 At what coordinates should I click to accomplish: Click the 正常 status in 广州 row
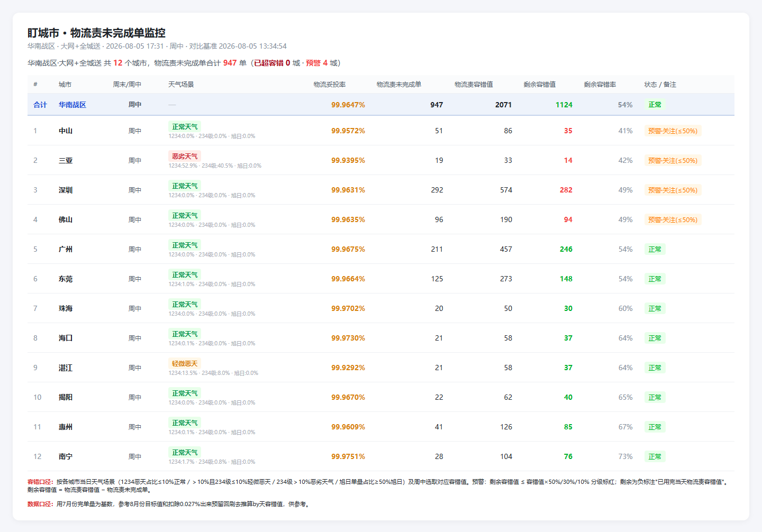pos(655,249)
